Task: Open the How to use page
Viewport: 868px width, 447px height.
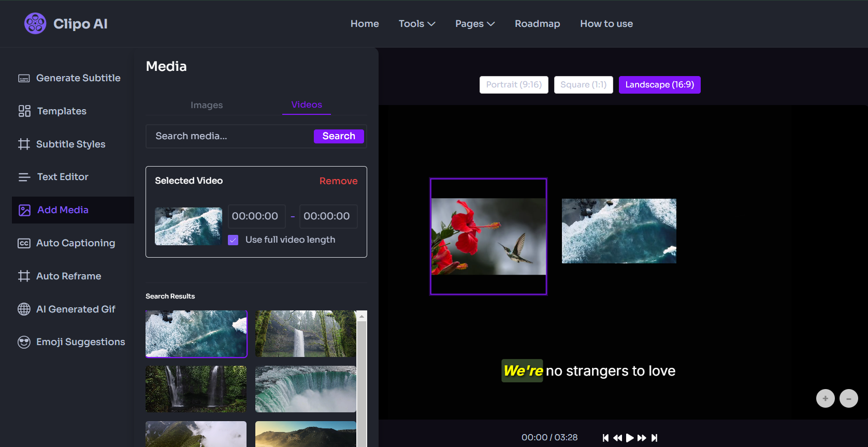Action: click(x=606, y=24)
